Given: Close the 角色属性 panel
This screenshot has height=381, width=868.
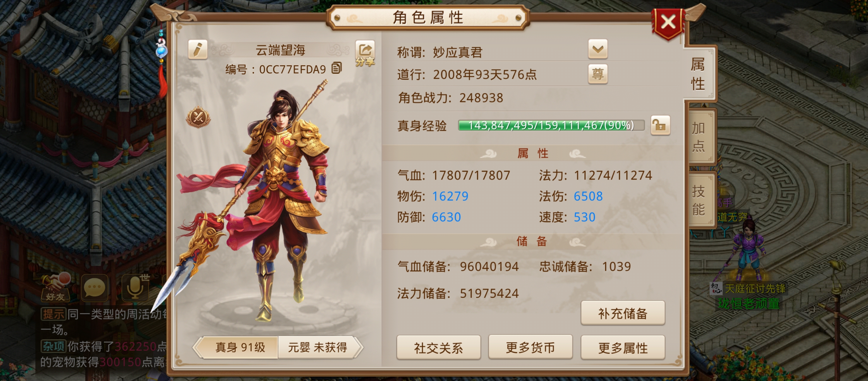Looking at the screenshot, I should tap(668, 23).
